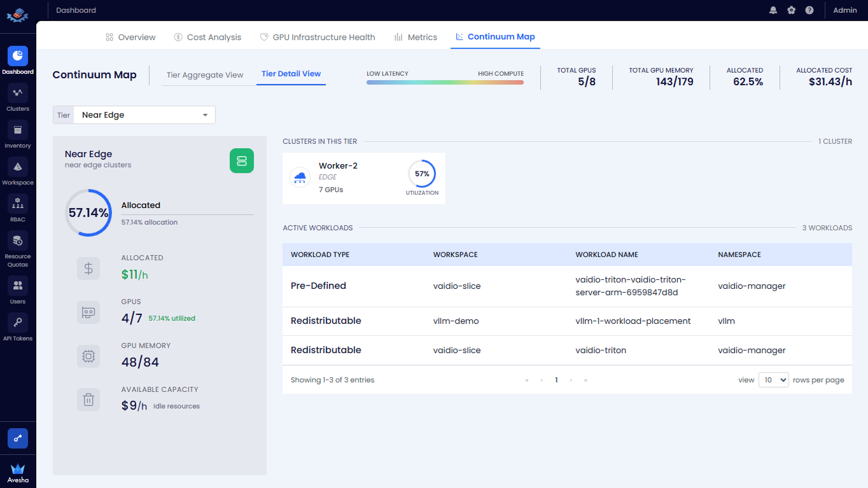Image resolution: width=868 pixels, height=488 pixels.
Task: Open the Inventory sidebar icon
Action: click(x=18, y=130)
